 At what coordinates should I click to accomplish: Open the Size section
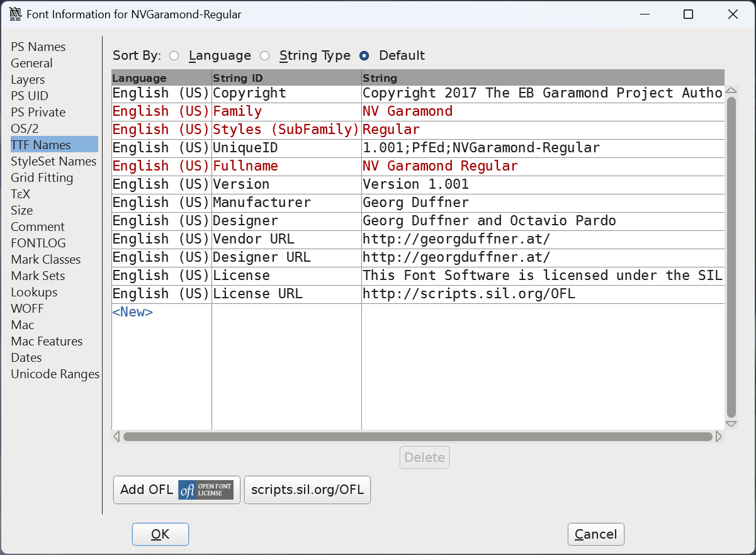22,211
